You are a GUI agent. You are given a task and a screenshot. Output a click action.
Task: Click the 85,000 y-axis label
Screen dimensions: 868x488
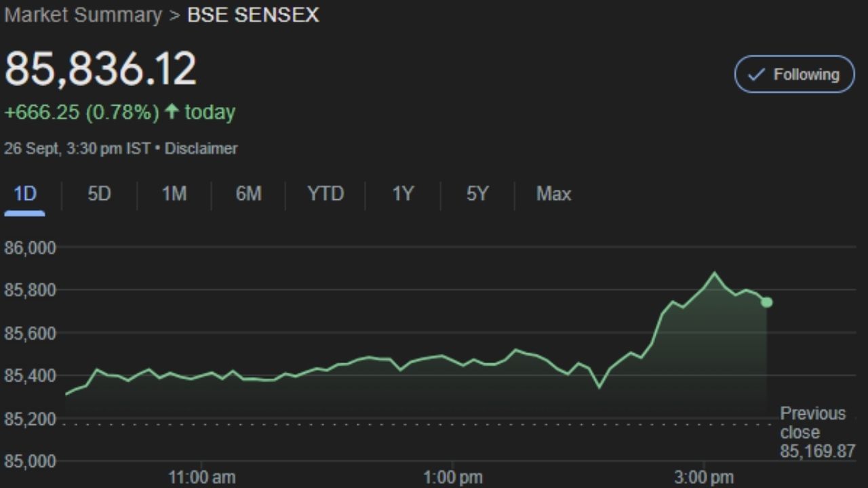[30, 462]
